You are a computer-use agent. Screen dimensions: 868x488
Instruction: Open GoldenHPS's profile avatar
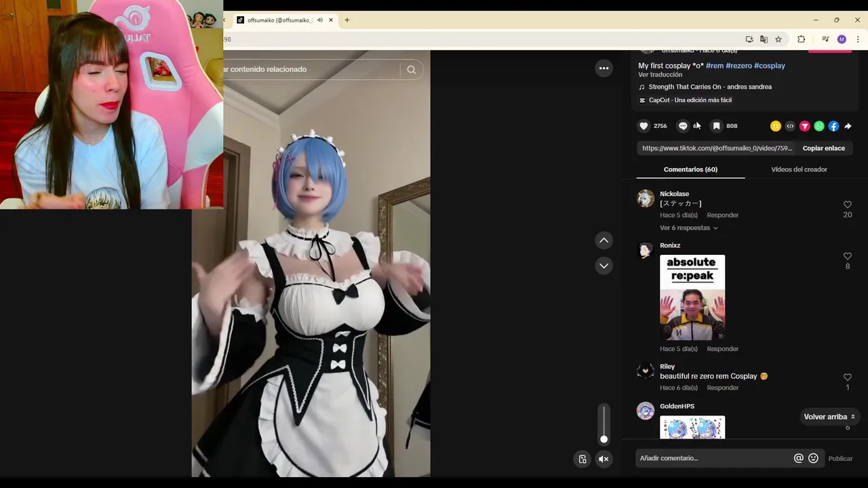click(x=646, y=411)
